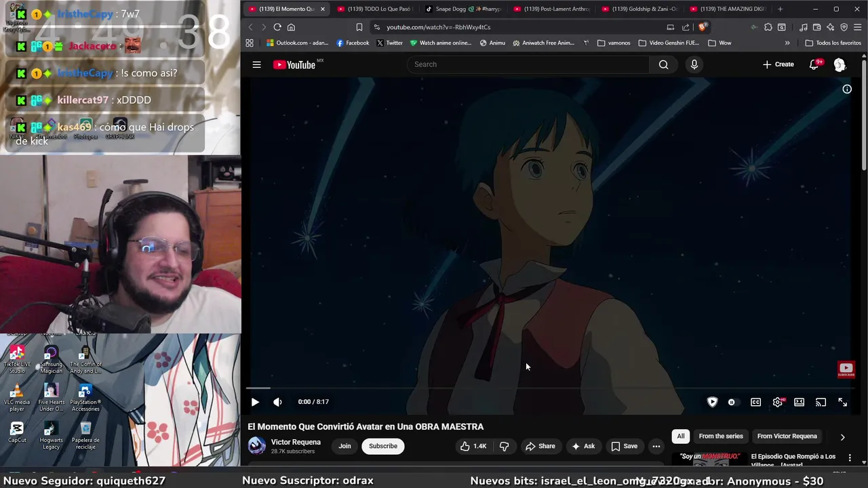Enter fullscreen in the player
Screen dimensions: 868x488
pos(842,402)
